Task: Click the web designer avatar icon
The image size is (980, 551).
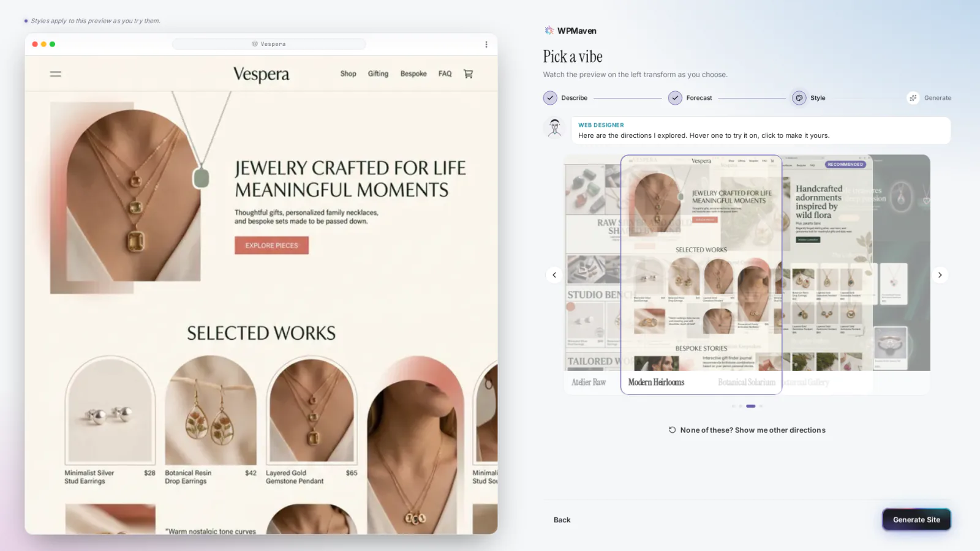Action: (555, 128)
